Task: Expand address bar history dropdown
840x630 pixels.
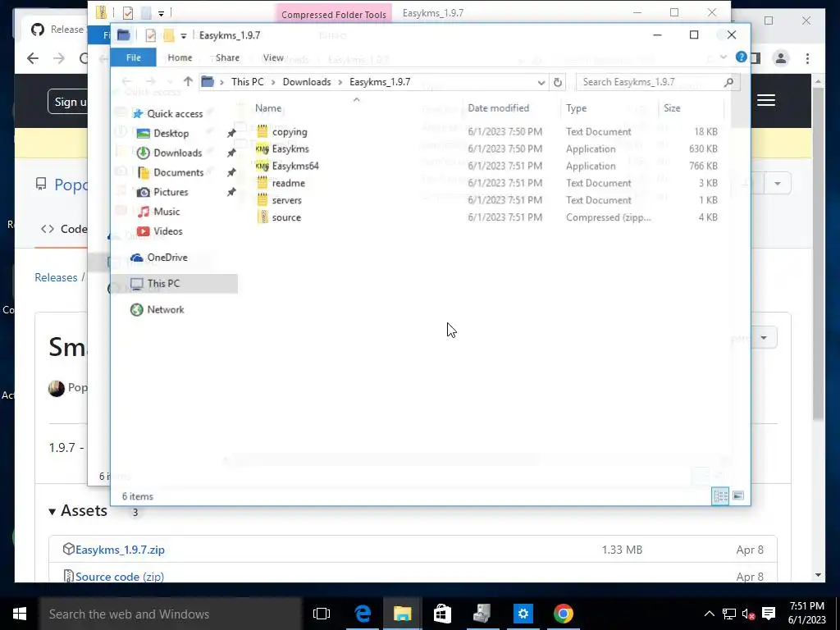Action: pyautogui.click(x=541, y=83)
